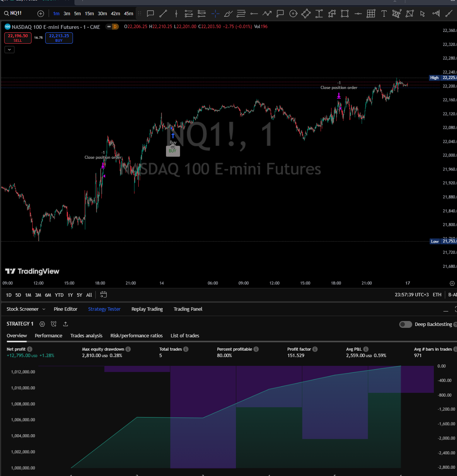Select the text caret I-beam tool
This screenshot has width=457, height=476.
point(319,14)
